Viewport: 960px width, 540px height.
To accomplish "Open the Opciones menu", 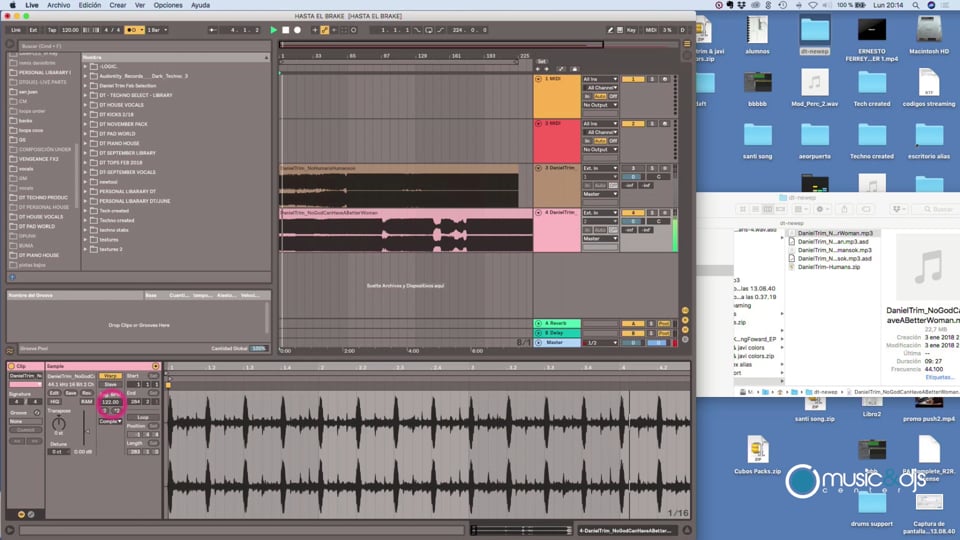I will tap(168, 5).
